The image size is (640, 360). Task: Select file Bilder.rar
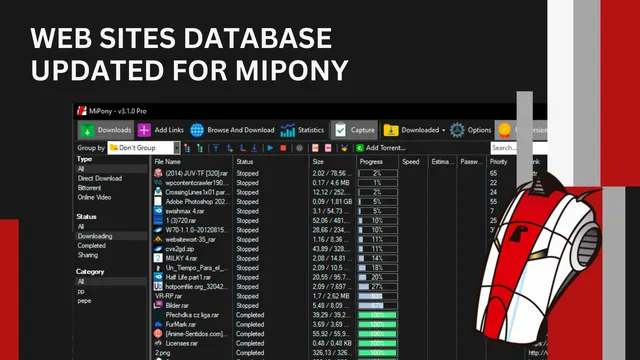tap(177, 306)
